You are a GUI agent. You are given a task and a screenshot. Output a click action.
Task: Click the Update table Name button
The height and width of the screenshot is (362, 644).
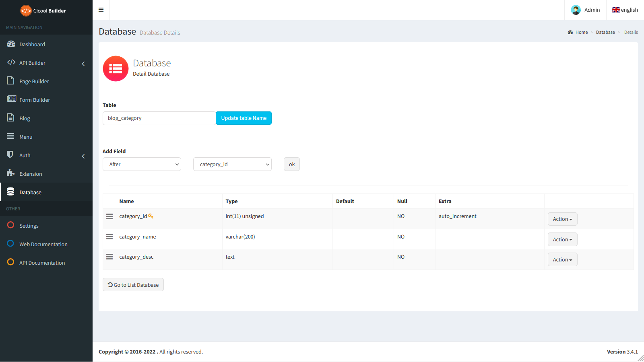[244, 118]
